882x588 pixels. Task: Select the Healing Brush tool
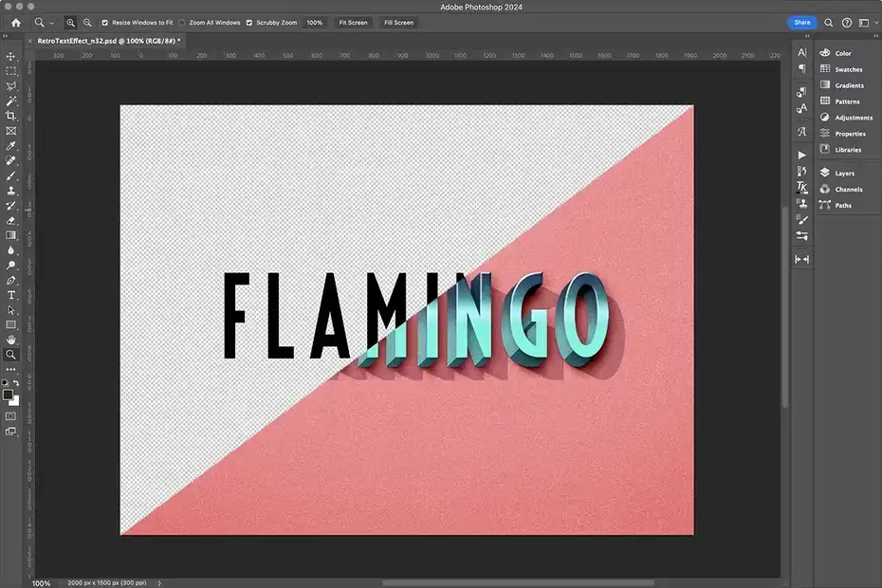(x=10, y=161)
